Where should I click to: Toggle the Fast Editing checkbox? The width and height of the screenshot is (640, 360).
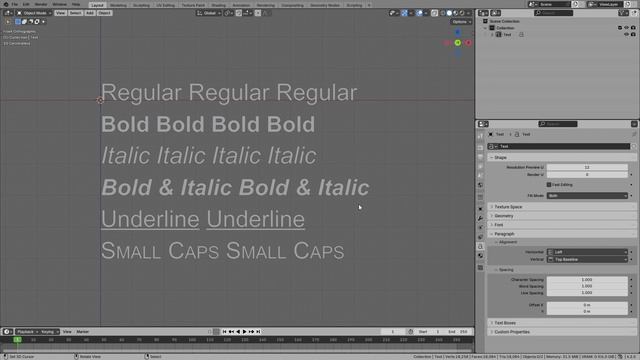(x=549, y=185)
